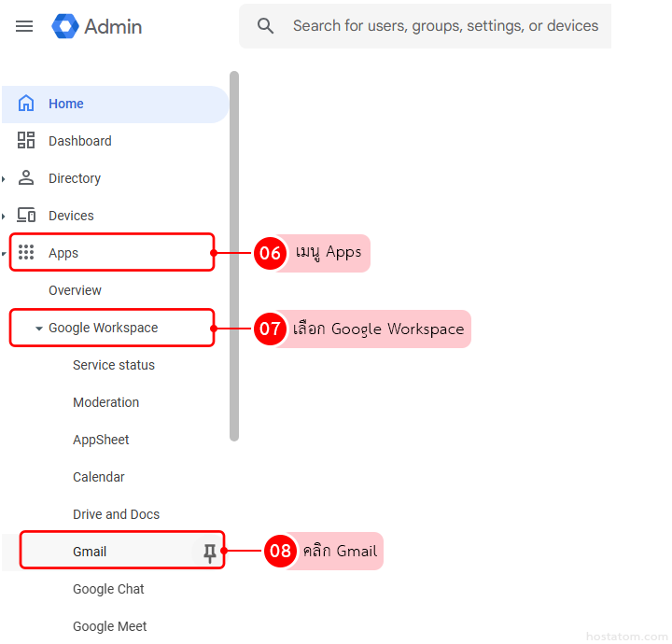Open Google Chat settings
This screenshot has height=644, width=672.
tap(108, 589)
